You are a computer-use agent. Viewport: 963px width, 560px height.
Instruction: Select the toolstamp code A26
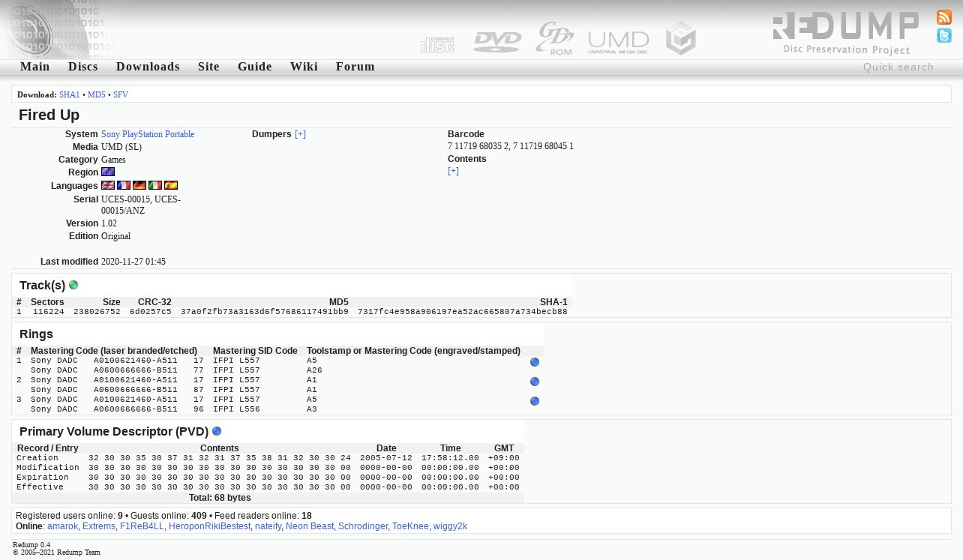[314, 370]
